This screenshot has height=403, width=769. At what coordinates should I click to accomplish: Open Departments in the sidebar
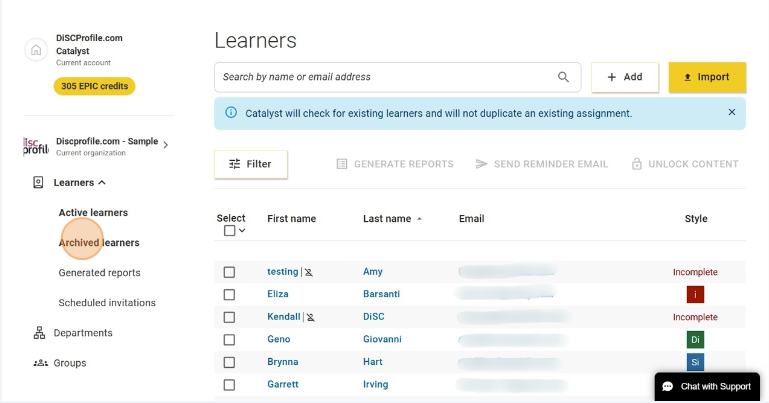(x=83, y=333)
